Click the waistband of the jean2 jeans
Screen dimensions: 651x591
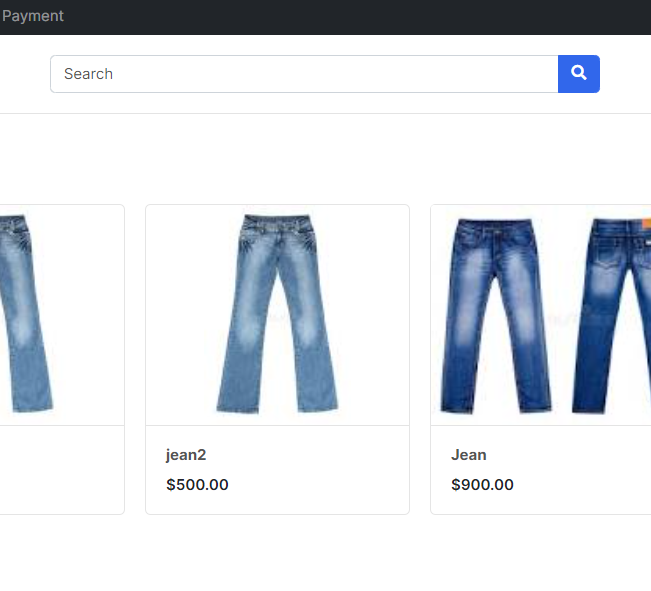coord(277,222)
